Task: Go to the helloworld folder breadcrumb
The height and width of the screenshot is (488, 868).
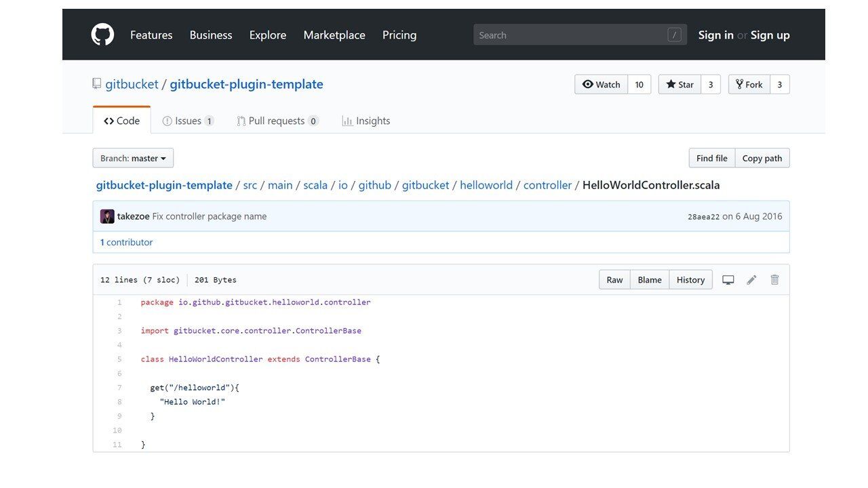Action: coord(486,185)
